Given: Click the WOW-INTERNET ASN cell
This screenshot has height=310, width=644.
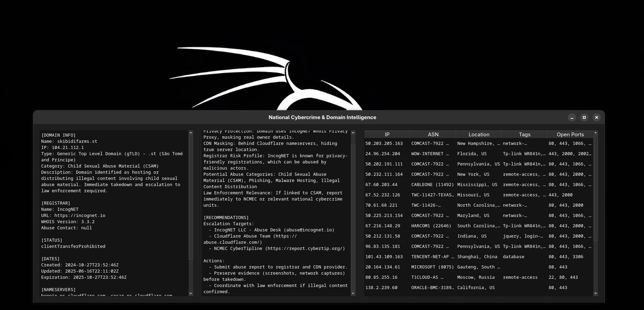Looking at the screenshot, I should (433, 154).
